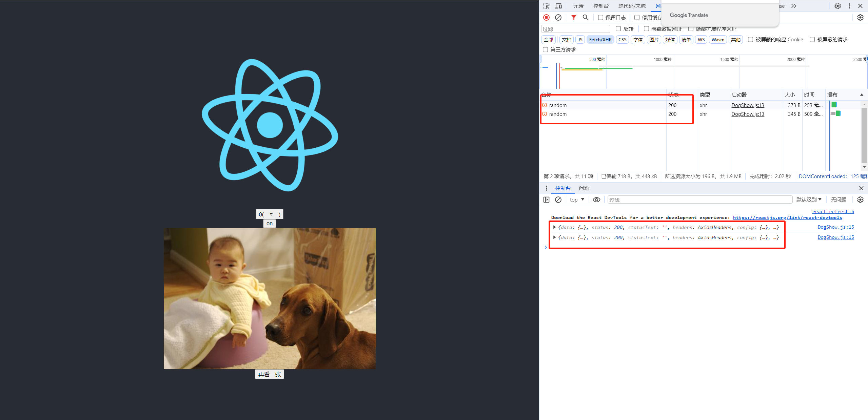Open network panel settings gear

[x=860, y=17]
